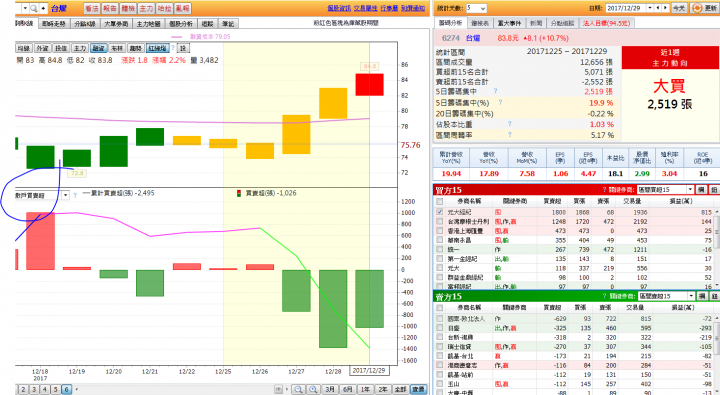
Task: Toggle the 布林 chart indicator
Action: 118,48
